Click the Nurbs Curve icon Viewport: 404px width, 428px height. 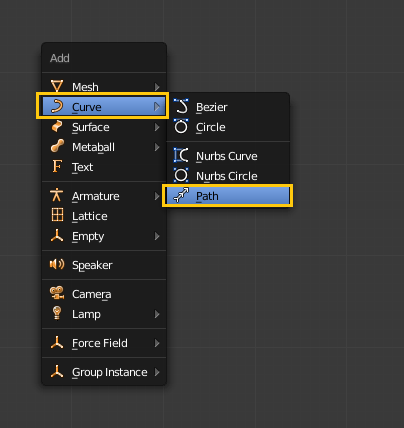tap(181, 155)
